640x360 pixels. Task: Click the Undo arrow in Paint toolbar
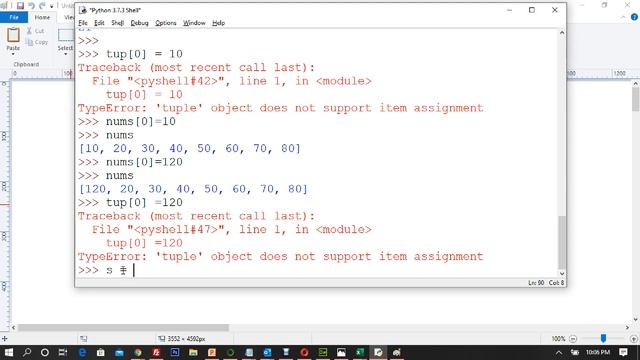point(31,5)
